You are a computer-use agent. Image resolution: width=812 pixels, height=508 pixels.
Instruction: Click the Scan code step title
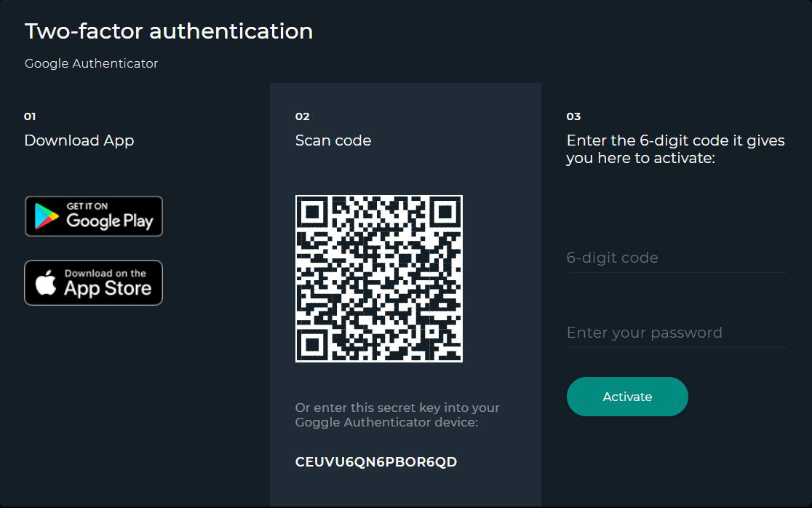333,140
